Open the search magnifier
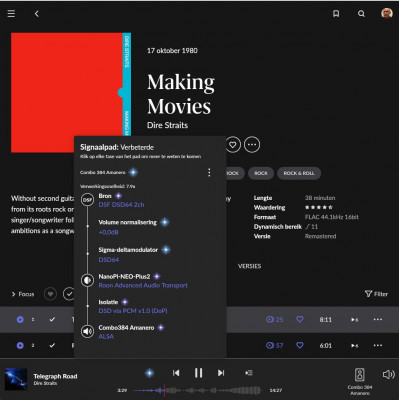The width and height of the screenshot is (399, 400). 361,14
